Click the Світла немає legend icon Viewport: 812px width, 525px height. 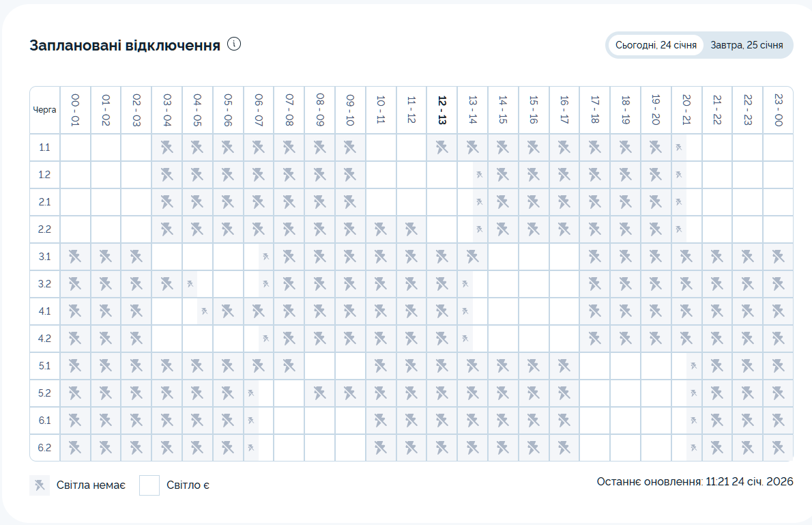click(40, 485)
